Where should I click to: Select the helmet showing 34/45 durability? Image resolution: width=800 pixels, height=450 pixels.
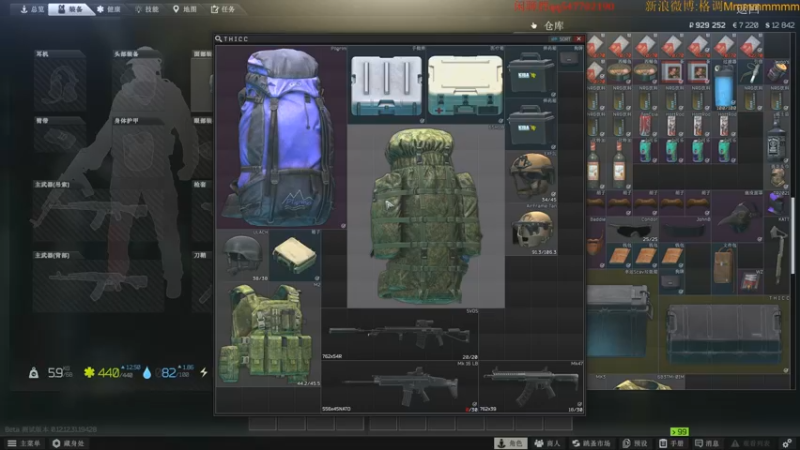coord(531,176)
